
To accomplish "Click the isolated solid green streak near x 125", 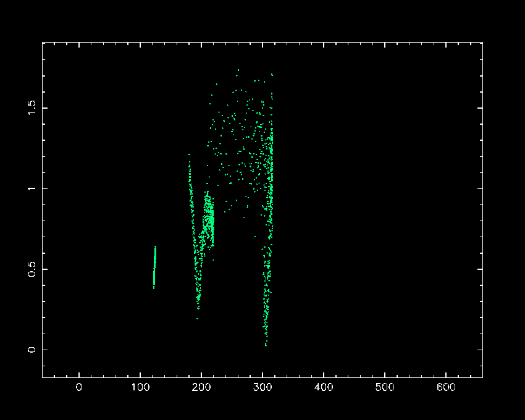I will point(154,267).
